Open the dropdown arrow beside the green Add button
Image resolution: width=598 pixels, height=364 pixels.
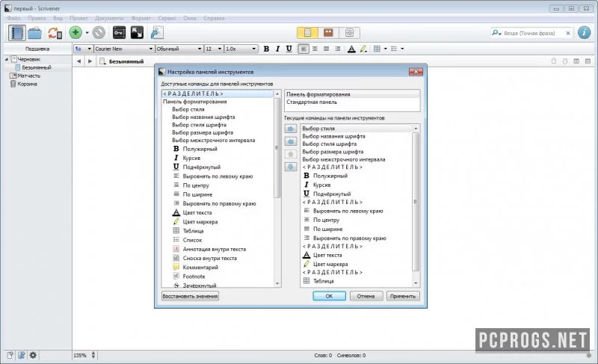click(x=87, y=33)
